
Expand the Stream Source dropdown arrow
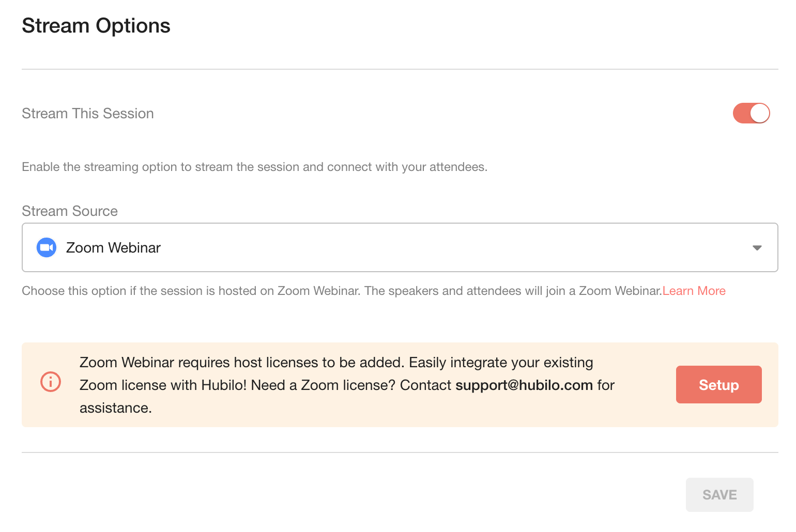(757, 248)
